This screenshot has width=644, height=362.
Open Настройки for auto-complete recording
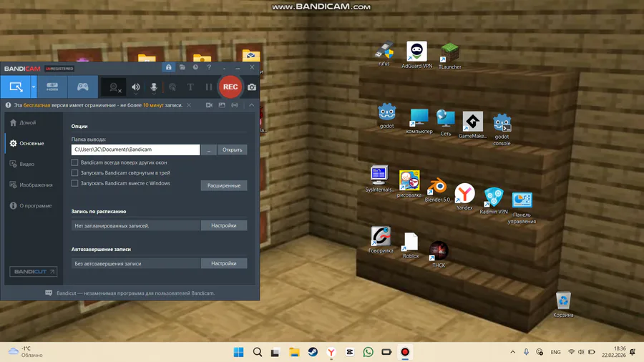[224, 263]
